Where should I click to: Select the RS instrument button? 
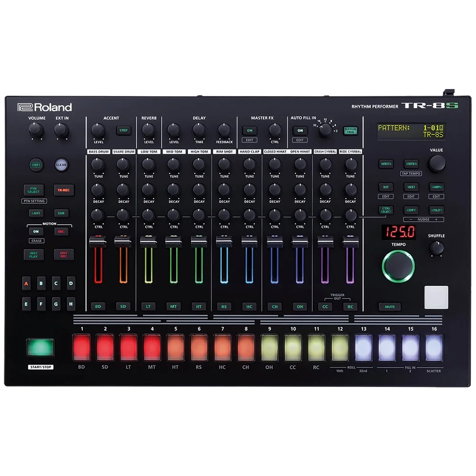click(x=224, y=307)
